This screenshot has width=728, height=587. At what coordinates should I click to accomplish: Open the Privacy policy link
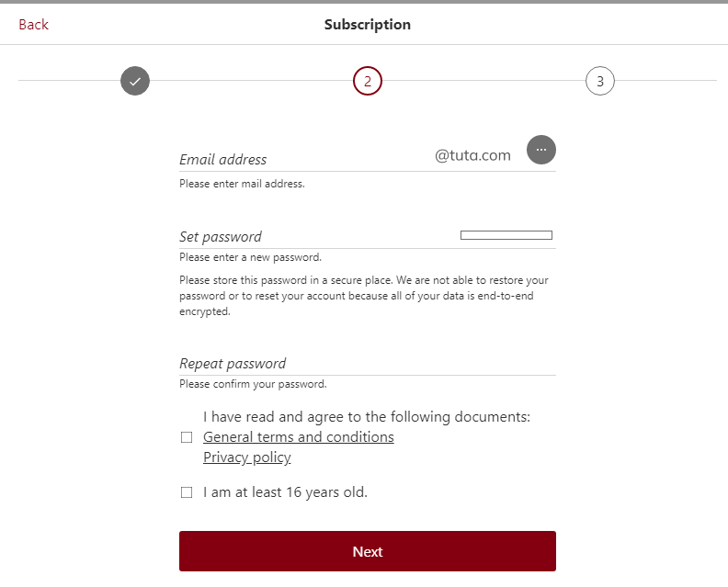coord(247,457)
